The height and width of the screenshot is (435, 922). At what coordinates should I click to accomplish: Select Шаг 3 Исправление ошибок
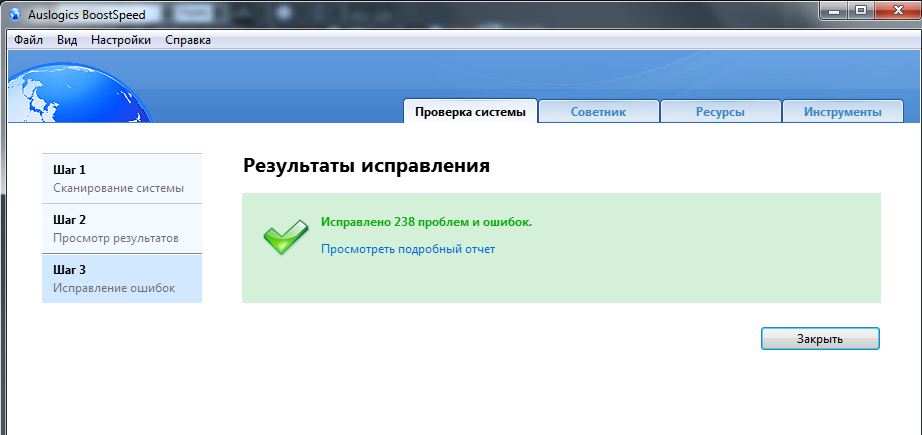click(122, 279)
